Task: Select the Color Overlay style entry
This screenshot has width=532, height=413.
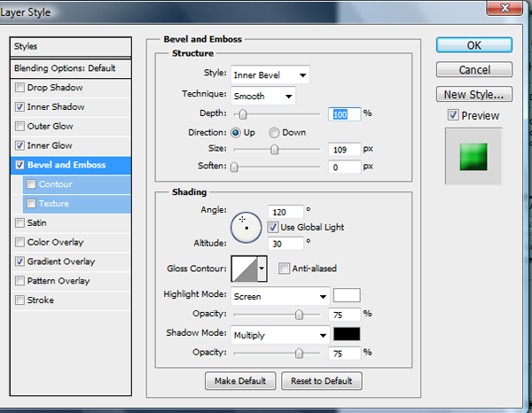Action: (x=55, y=242)
